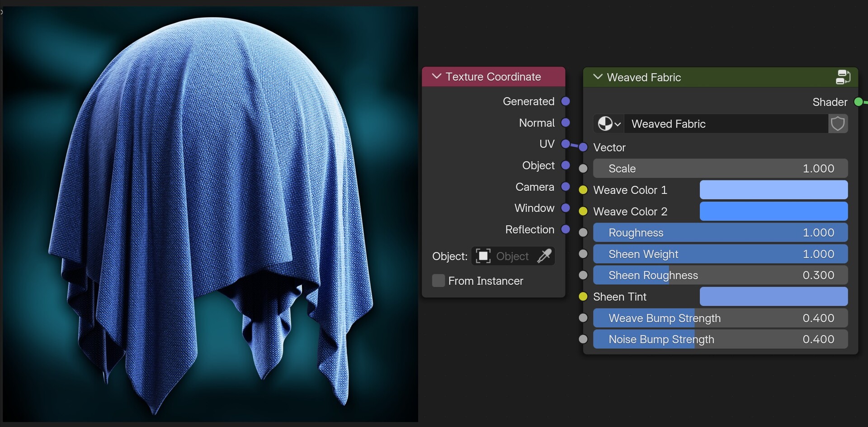Open the Weave Color 1 color picker
The height and width of the screenshot is (427, 868).
click(x=774, y=190)
